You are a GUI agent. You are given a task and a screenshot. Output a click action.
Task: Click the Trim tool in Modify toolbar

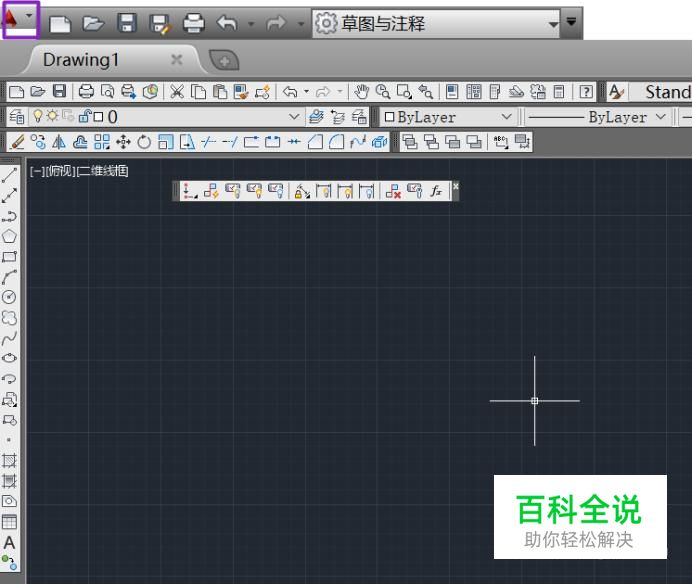[208, 142]
